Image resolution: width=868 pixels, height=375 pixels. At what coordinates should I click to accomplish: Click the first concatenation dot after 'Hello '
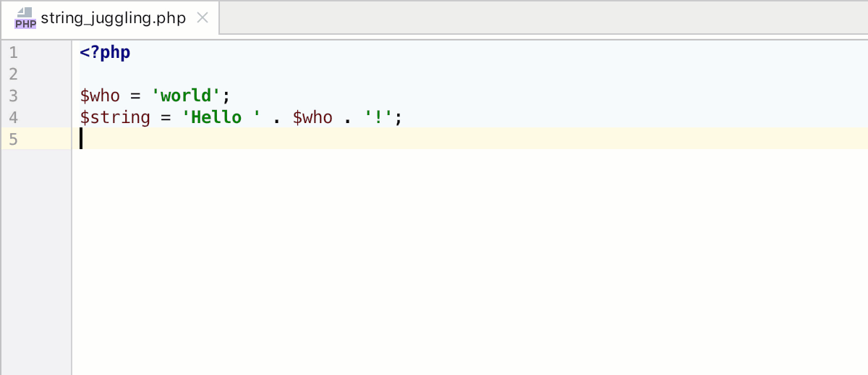click(276, 117)
